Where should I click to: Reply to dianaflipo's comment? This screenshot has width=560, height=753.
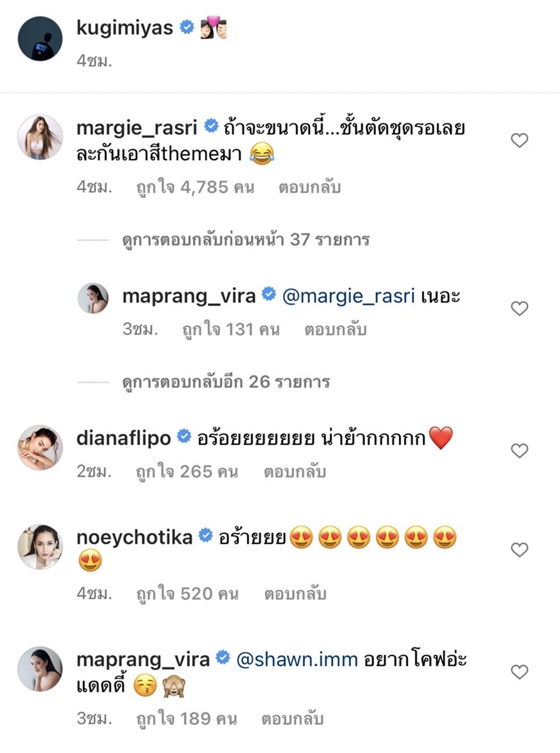pos(294,472)
